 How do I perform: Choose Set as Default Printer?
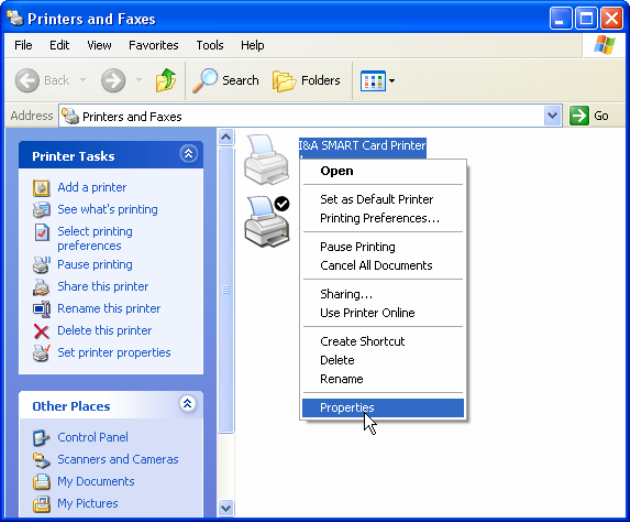pos(383,199)
